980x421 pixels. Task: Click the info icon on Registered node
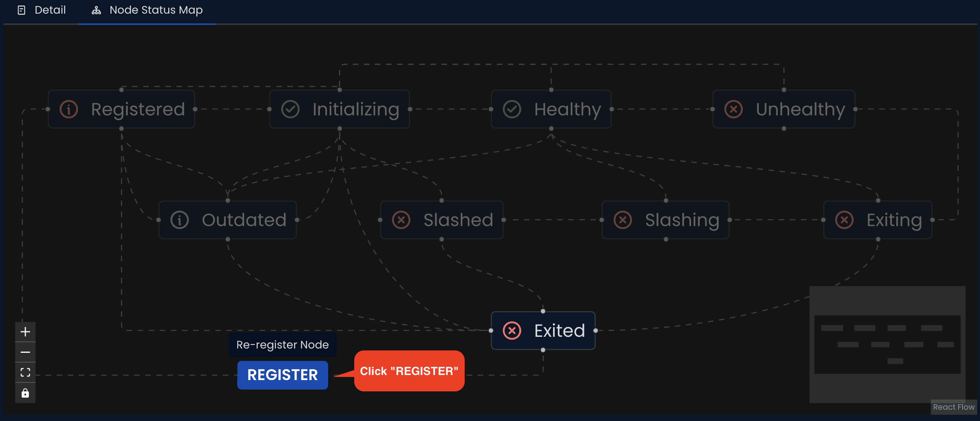[x=69, y=109]
